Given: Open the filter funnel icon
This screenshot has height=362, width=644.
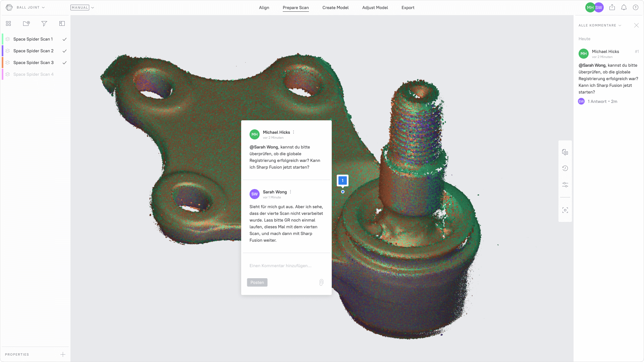Looking at the screenshot, I should coord(44,23).
